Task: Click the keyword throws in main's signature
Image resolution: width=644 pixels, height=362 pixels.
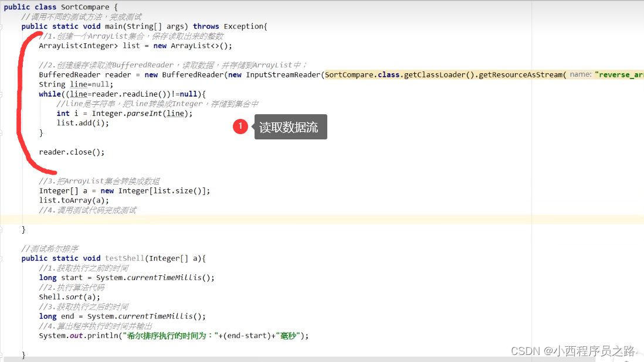Action: click(x=206, y=26)
